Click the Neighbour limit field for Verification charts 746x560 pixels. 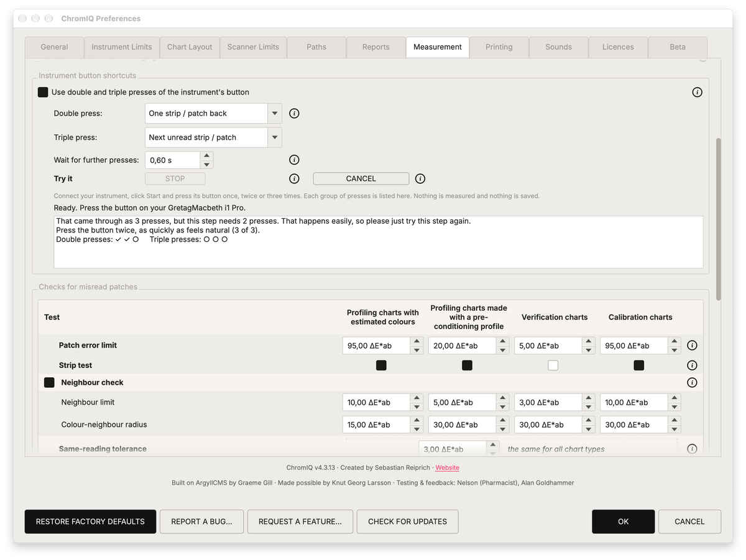point(548,403)
